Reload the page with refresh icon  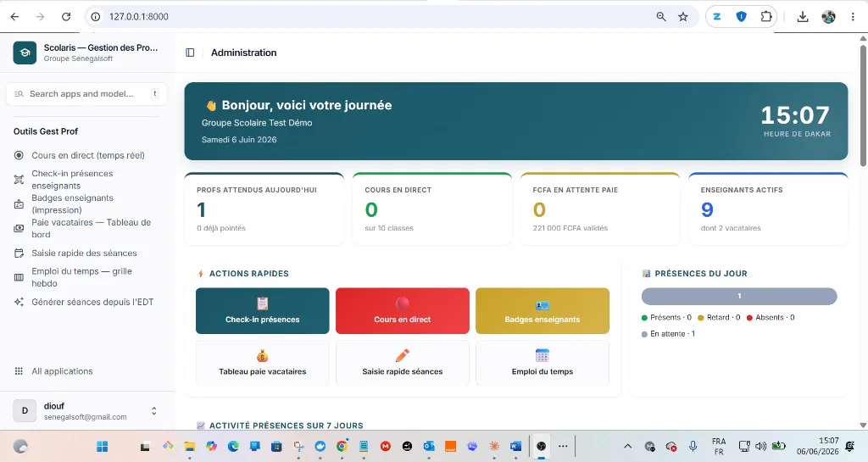click(66, 17)
